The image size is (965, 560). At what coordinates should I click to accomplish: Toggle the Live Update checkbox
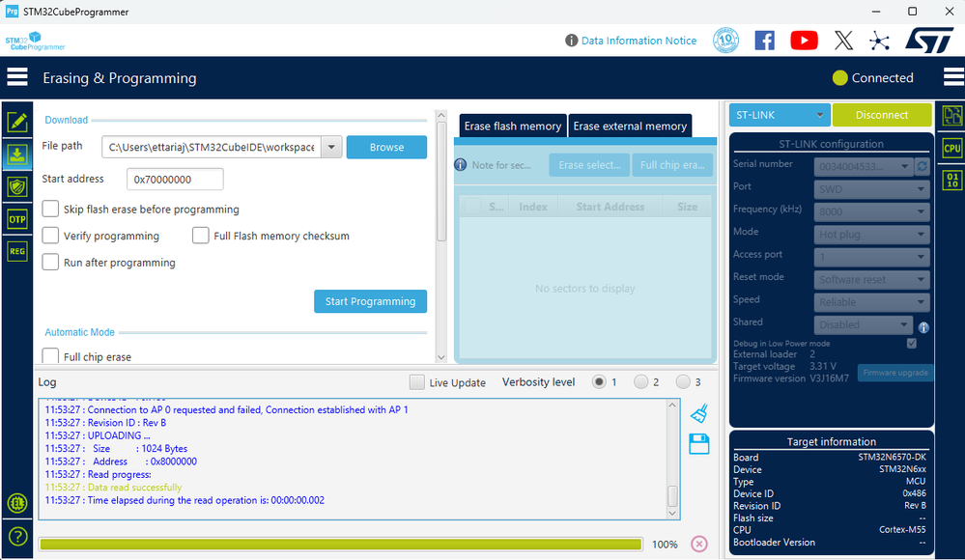click(x=416, y=382)
